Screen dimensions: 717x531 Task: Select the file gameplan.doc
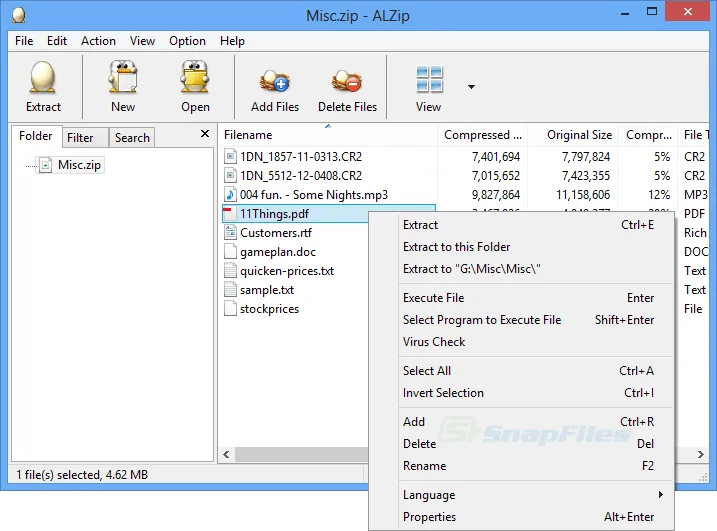point(278,252)
